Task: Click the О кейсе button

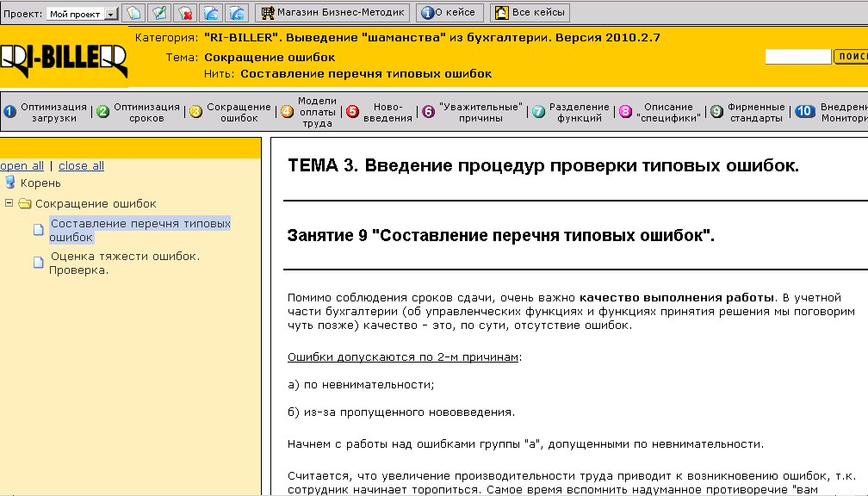Action: point(449,12)
